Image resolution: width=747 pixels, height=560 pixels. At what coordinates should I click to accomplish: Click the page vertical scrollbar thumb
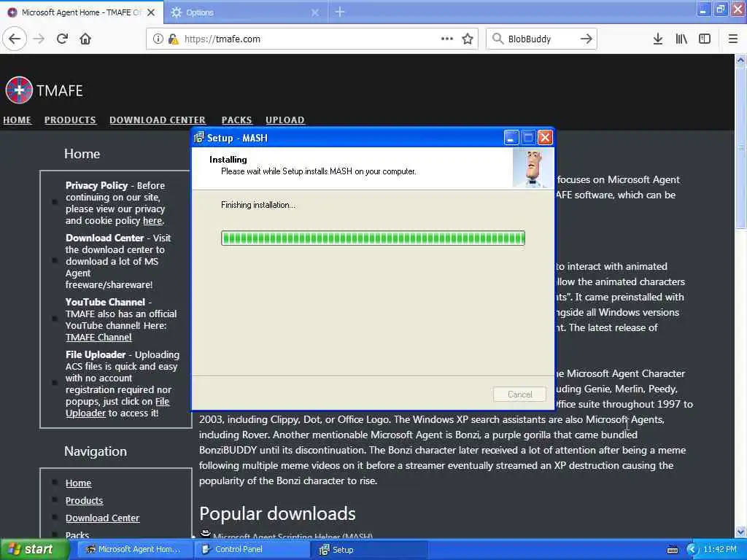point(740,147)
